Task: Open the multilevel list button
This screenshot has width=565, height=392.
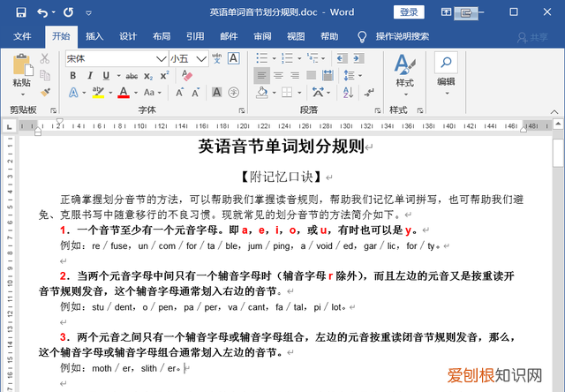Action: (x=313, y=58)
